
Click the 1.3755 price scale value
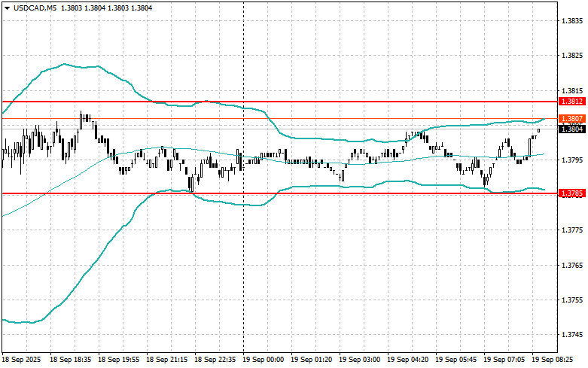[572, 300]
